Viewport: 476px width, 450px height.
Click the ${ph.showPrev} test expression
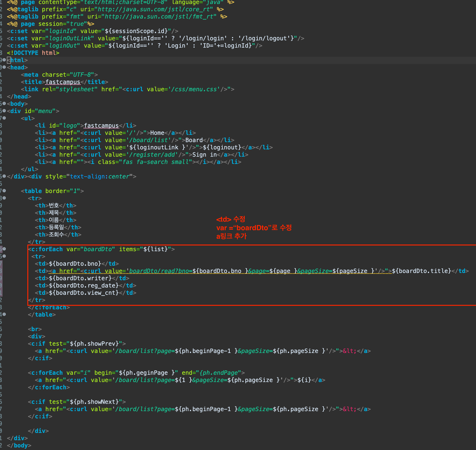94,344
